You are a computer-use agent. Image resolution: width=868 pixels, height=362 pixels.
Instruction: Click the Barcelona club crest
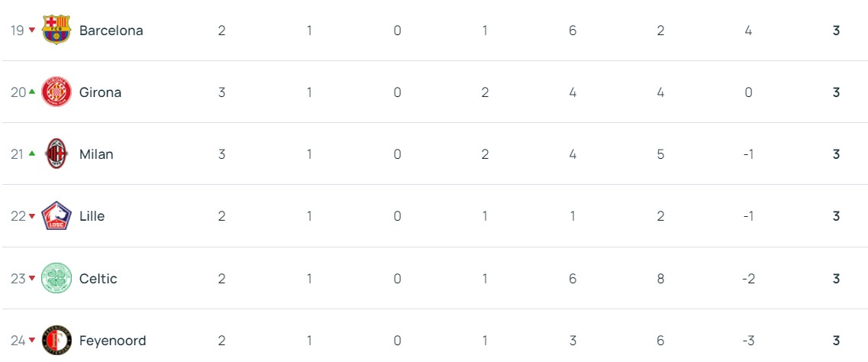coord(56,30)
